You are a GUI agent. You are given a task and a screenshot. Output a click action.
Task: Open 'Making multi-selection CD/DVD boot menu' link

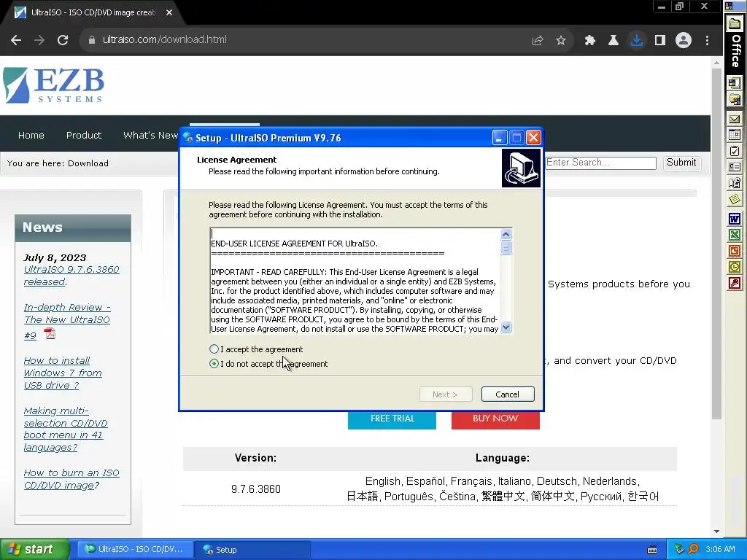[66, 429]
